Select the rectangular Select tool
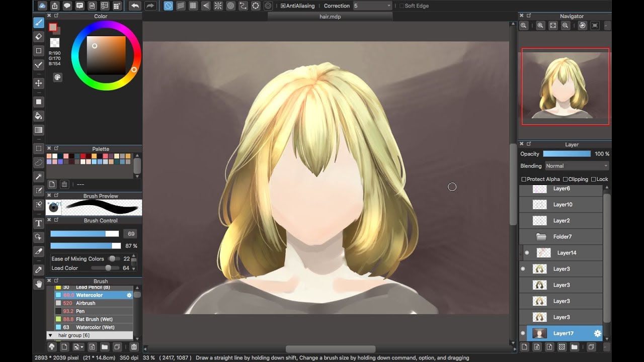This screenshot has width=644, height=362. [39, 148]
